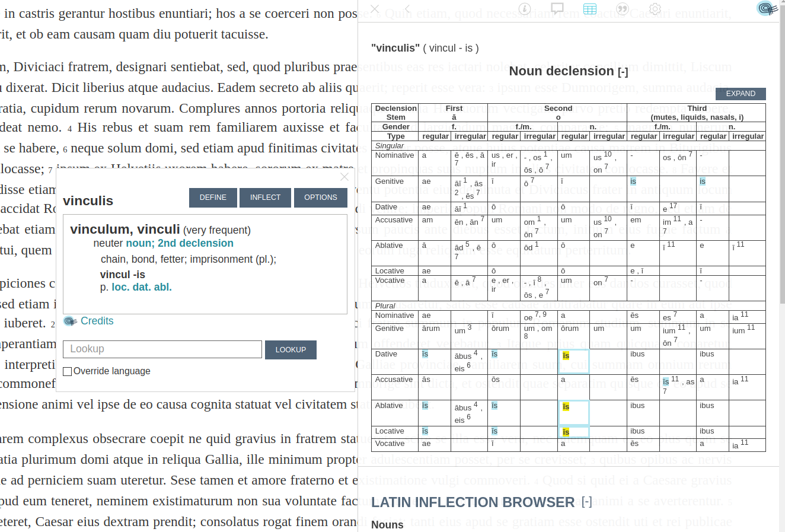Click the '"vinculis"' heading in panel

click(x=395, y=48)
